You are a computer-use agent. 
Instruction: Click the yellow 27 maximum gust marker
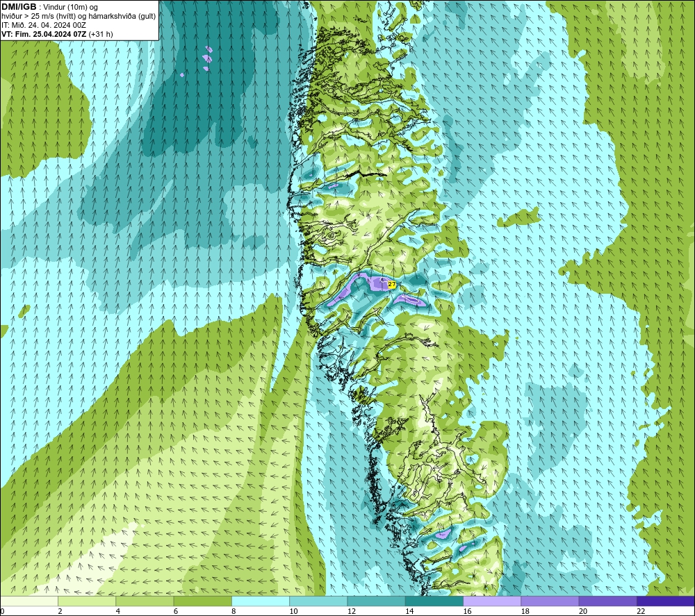[x=391, y=284]
